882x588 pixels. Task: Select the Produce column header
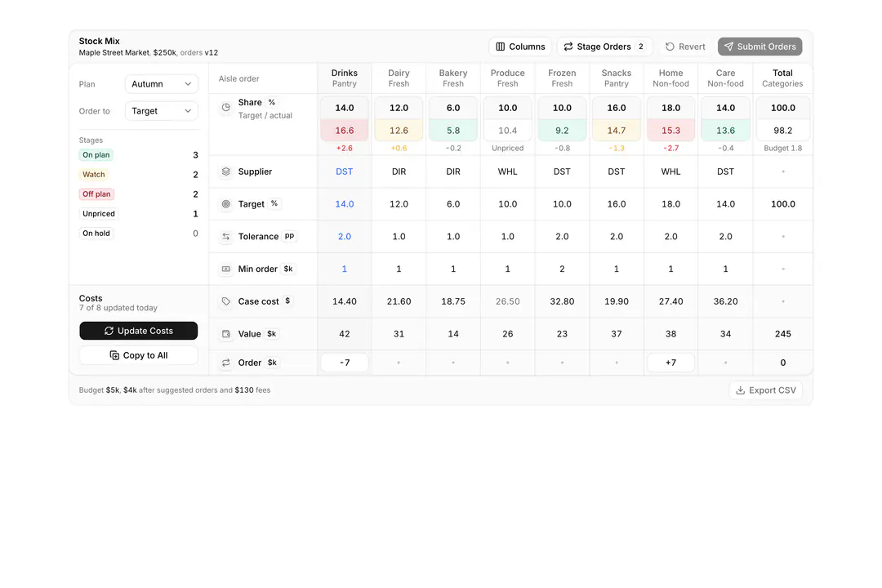click(507, 78)
